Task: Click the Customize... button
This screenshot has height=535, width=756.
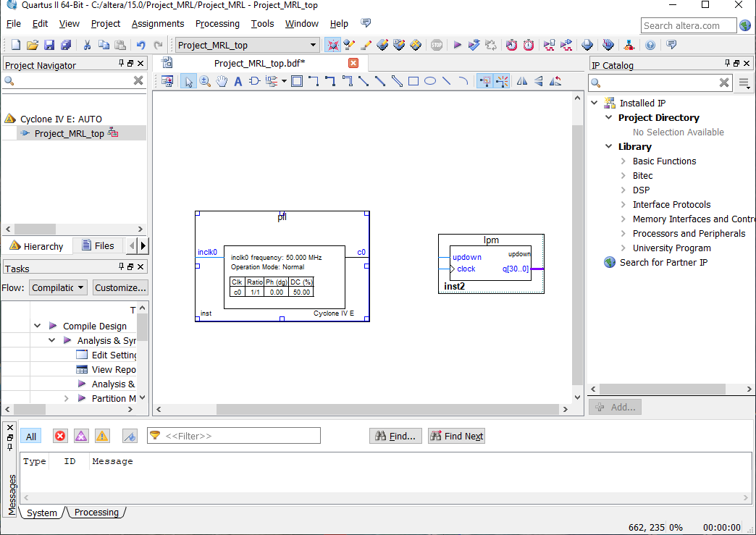Action: [120, 287]
